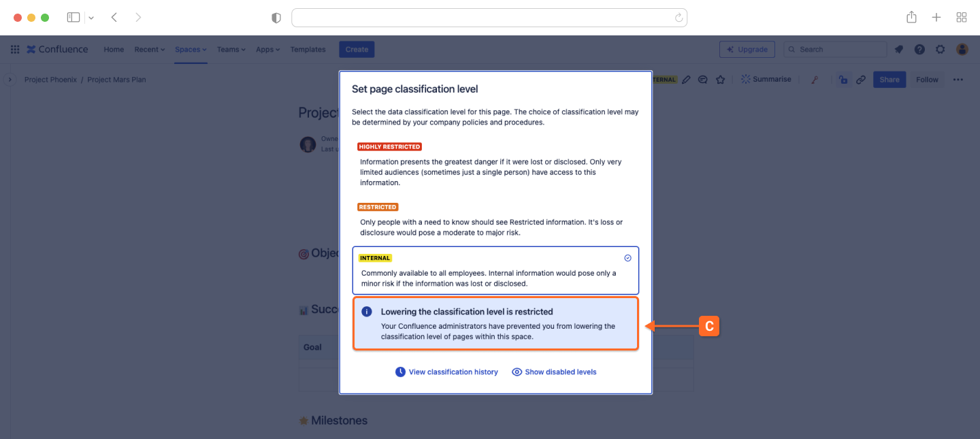Image resolution: width=980 pixels, height=439 pixels.
Task: Star this page
Action: tap(721, 80)
